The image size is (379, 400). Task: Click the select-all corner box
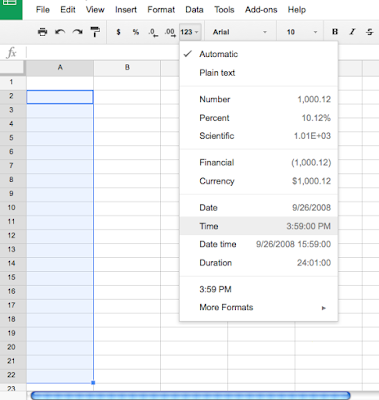12,68
